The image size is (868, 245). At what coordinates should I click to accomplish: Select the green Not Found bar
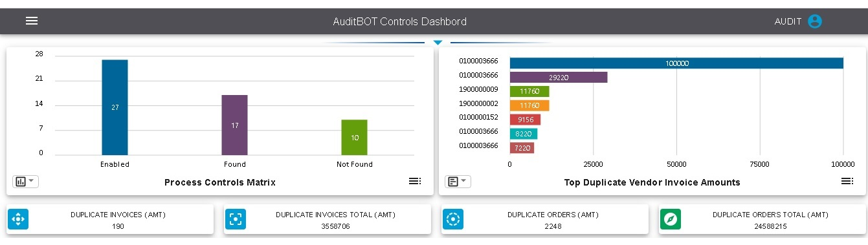pos(354,137)
